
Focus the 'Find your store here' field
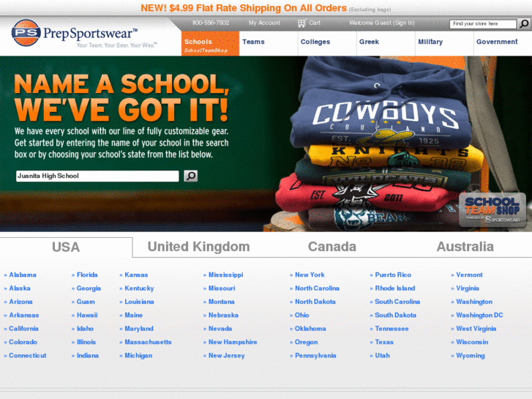point(483,23)
